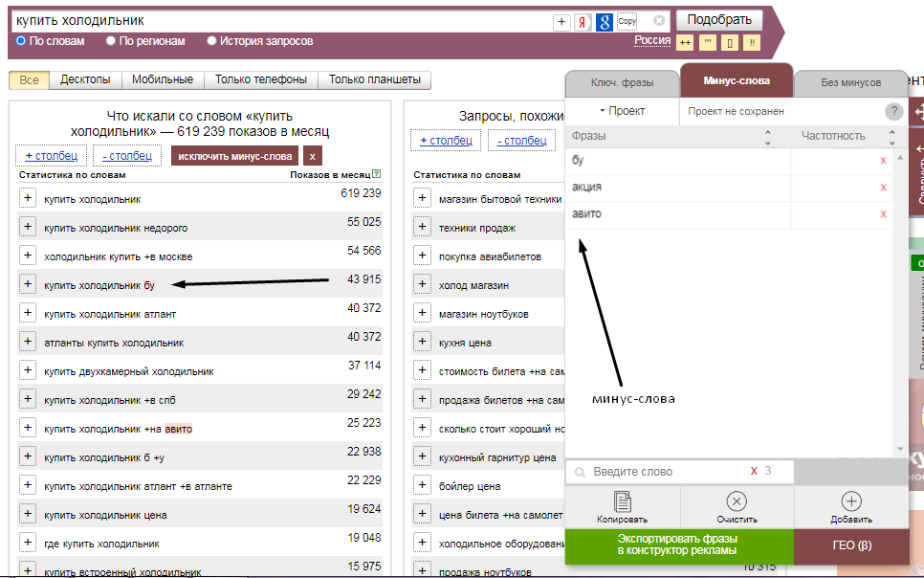
Task: Remove the минус-слово 'авито' with red x
Action: tap(884, 214)
